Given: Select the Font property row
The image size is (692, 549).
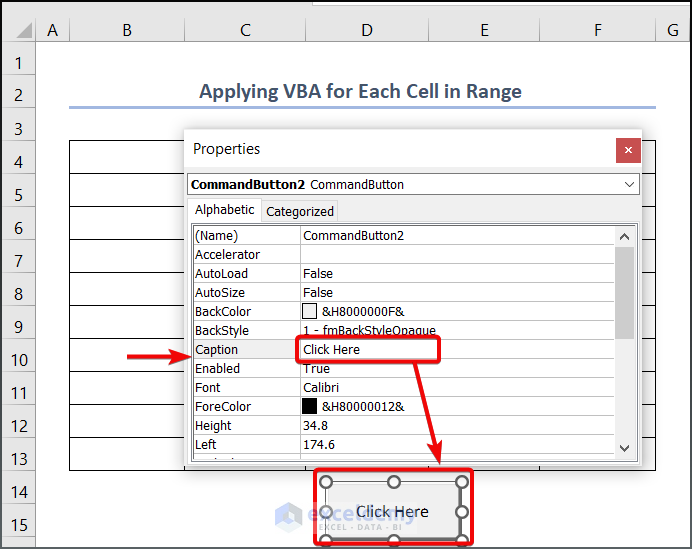Looking at the screenshot, I should [246, 388].
